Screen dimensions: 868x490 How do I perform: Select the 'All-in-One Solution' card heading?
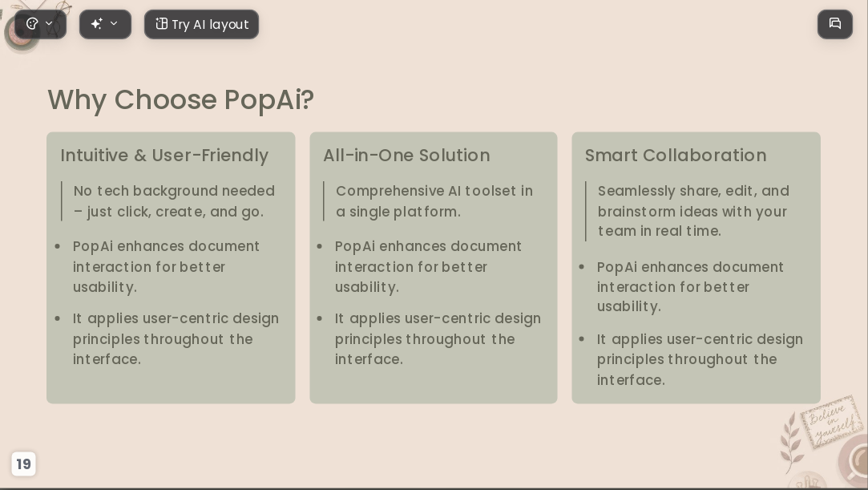[x=406, y=155]
